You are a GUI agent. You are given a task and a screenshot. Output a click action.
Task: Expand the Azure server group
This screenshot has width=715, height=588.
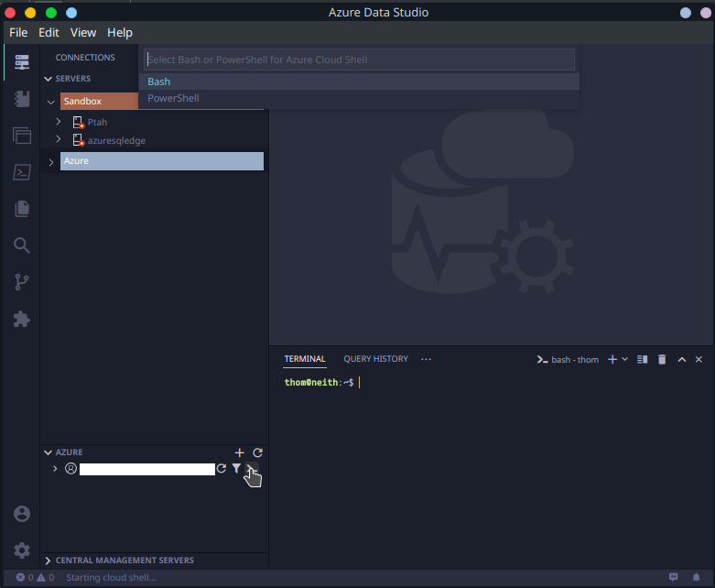51,161
